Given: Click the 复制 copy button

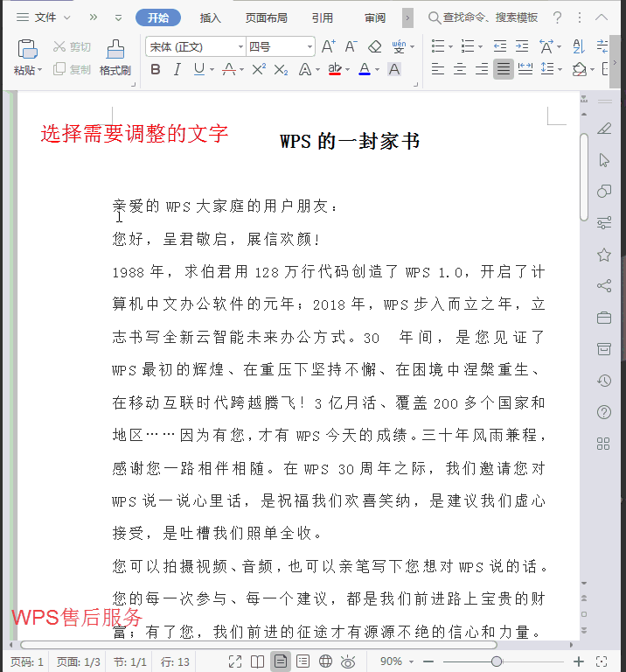Looking at the screenshot, I should [72, 69].
